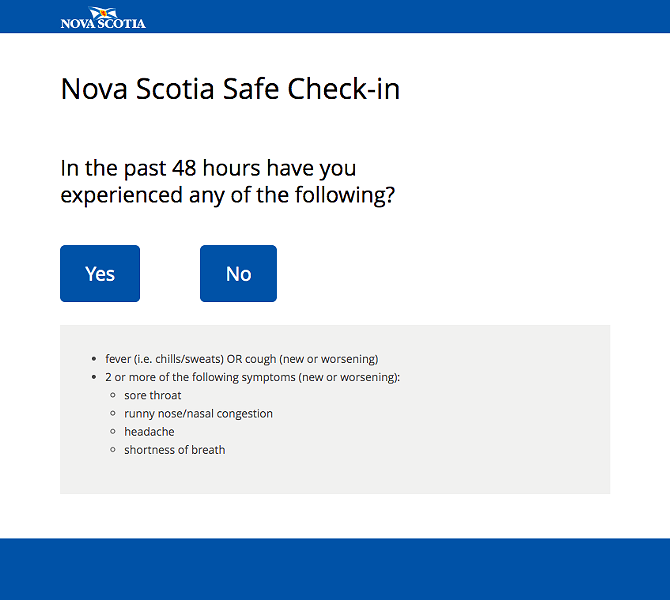Click the hollow bullet beside sore throat
Viewport: 670px width, 600px height.
[113, 395]
